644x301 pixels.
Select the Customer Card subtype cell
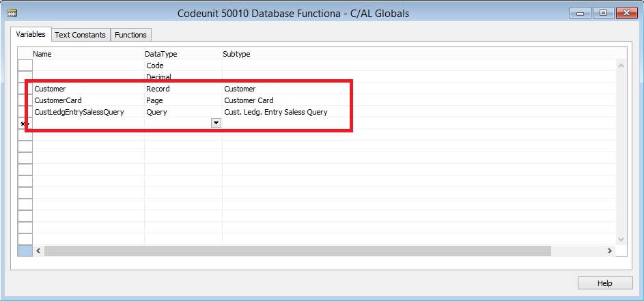(249, 100)
